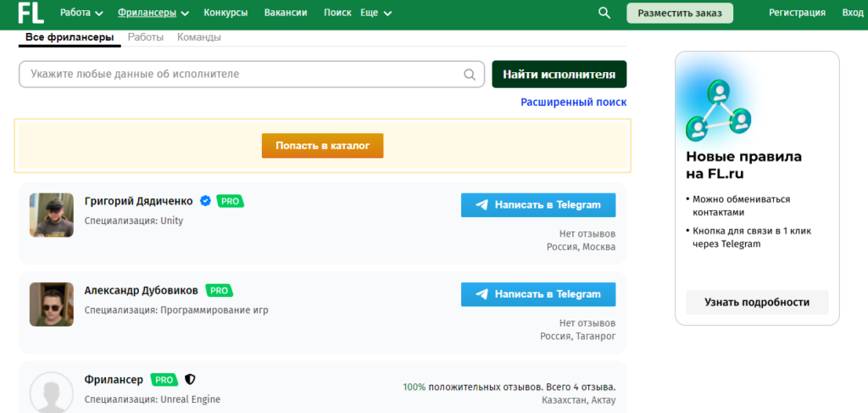Open the Конкурсы menu item

coord(225,13)
